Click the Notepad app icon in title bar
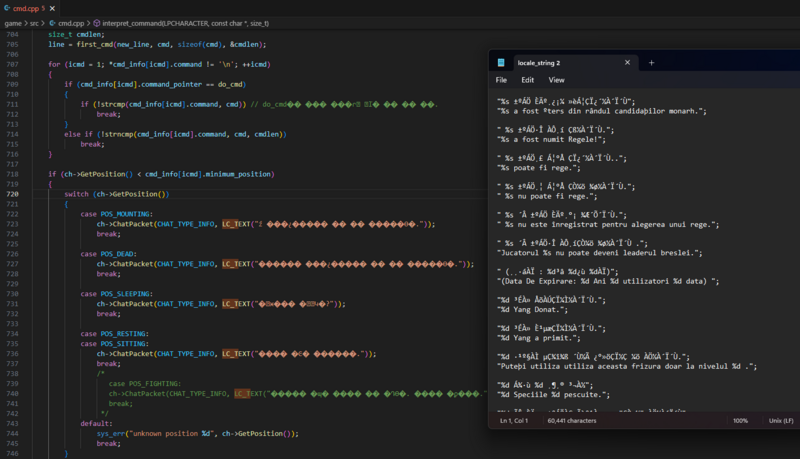 pos(501,63)
